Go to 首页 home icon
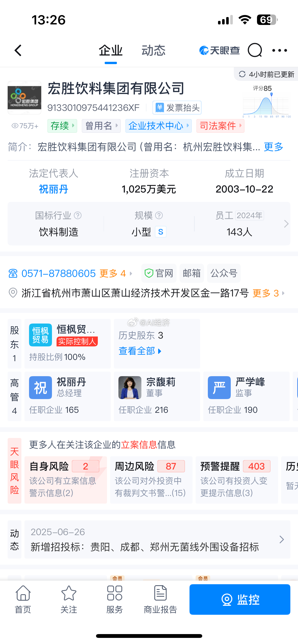The width and height of the screenshot is (298, 644). pyautogui.click(x=23, y=593)
